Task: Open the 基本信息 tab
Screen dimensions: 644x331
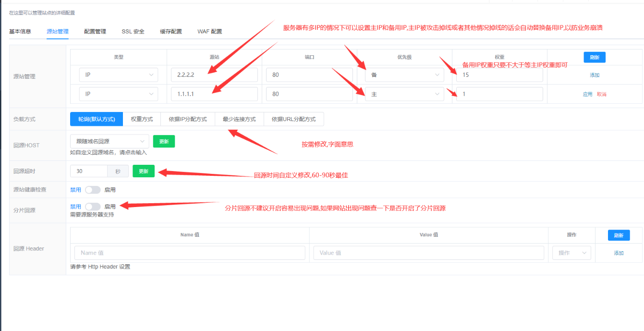Action: tap(20, 31)
